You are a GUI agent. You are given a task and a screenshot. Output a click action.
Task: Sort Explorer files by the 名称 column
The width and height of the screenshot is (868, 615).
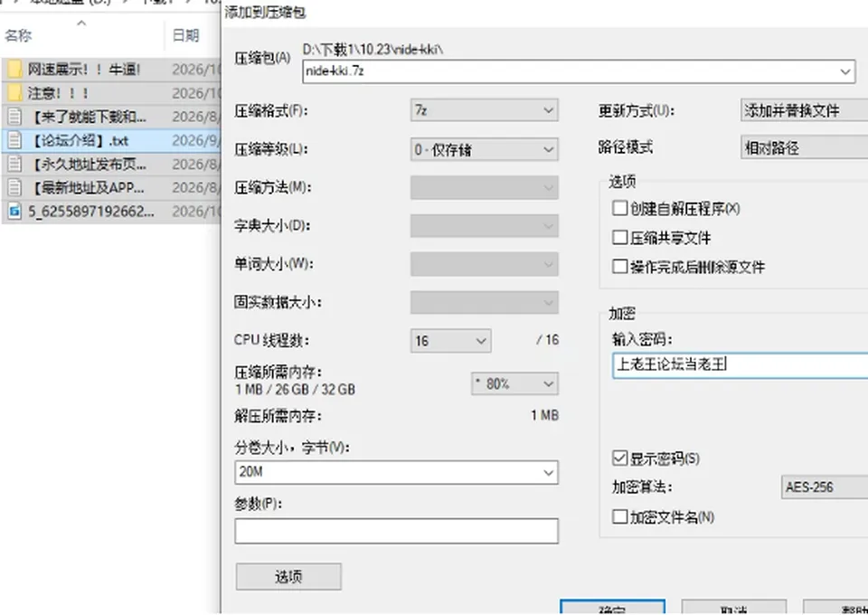(18, 36)
